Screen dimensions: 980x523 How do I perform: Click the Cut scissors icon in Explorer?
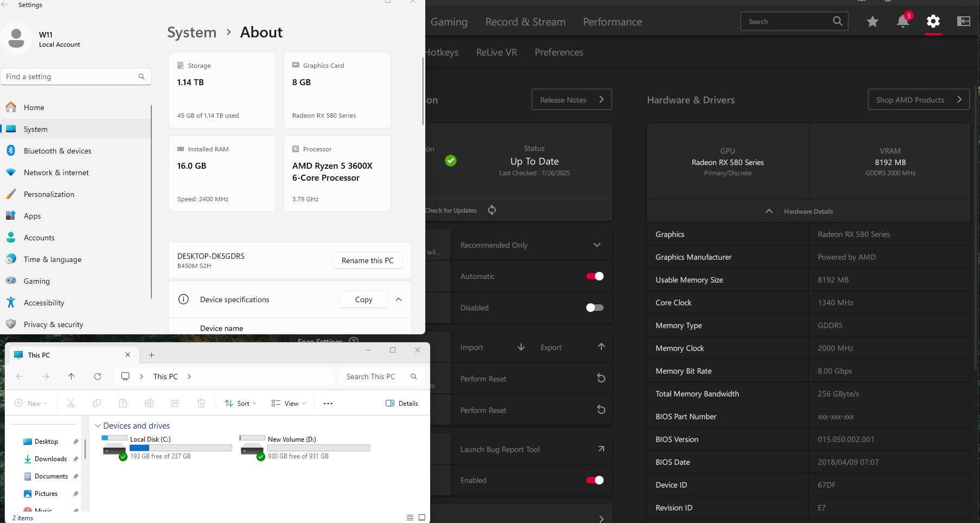click(x=71, y=403)
